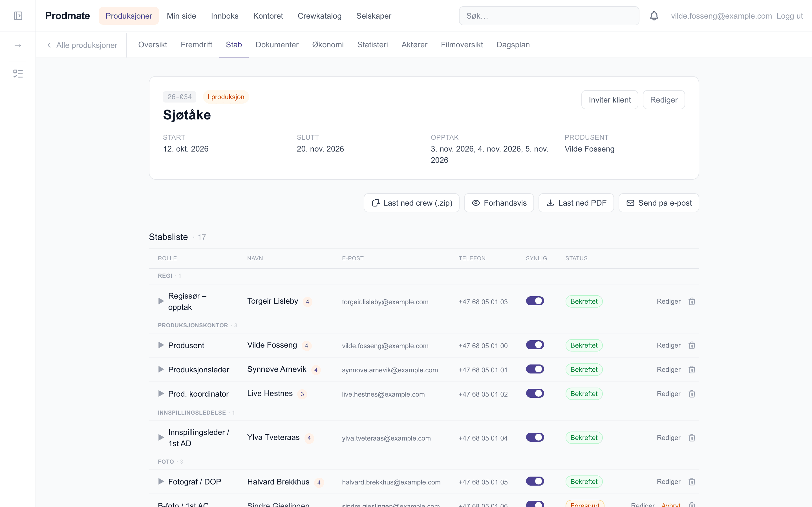Click Last ned PDF button
812x507 pixels.
click(x=576, y=203)
